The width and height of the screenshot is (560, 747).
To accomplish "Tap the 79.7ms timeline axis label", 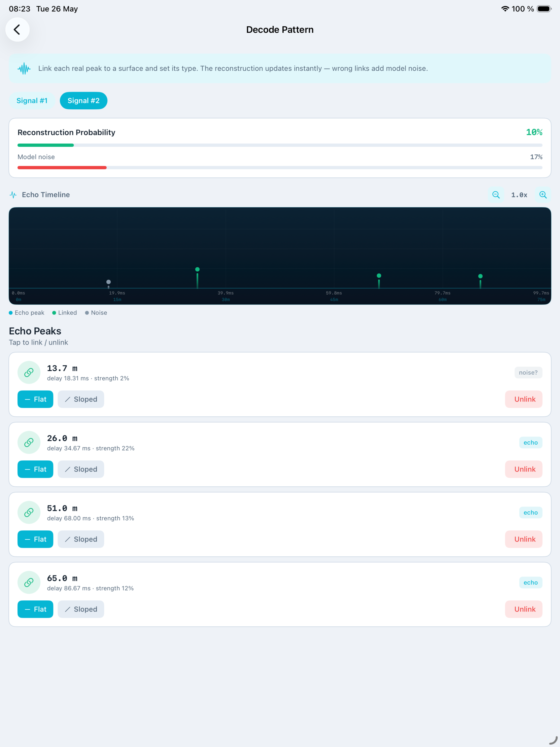I will click(x=443, y=293).
